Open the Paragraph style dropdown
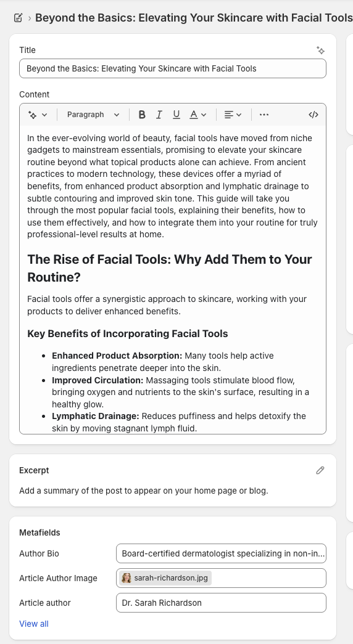Screen dimensions: 353x644 click(93, 115)
